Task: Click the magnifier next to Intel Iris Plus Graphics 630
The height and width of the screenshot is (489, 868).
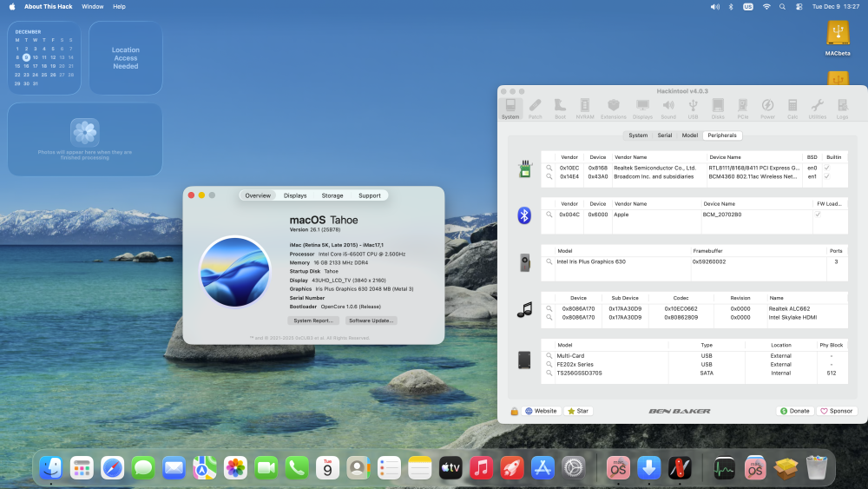Action: [x=549, y=261]
